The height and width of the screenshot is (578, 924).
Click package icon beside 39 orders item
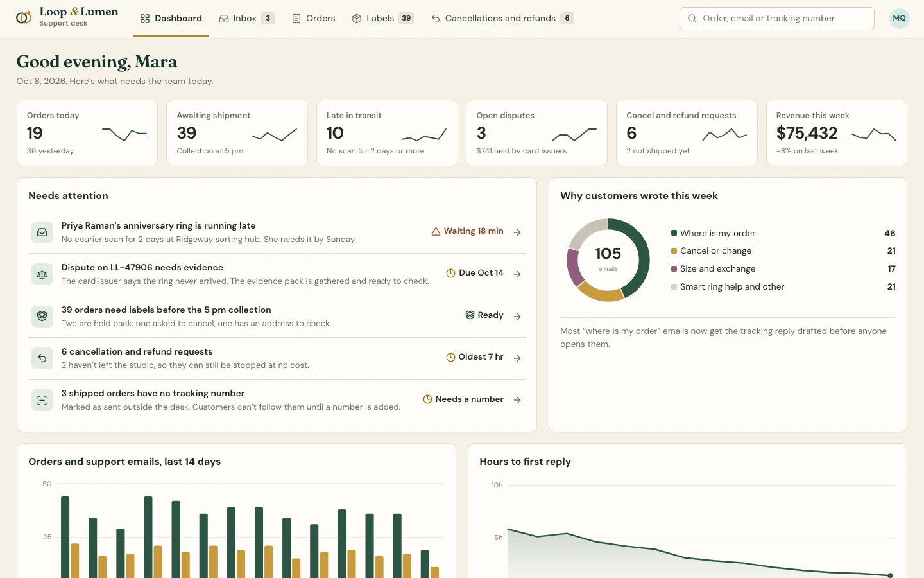[42, 316]
